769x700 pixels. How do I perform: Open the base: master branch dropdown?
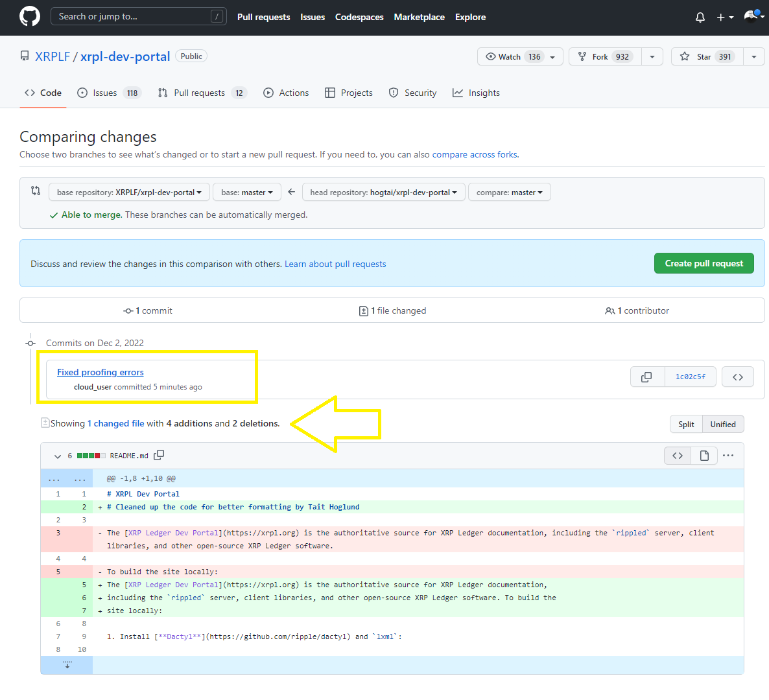click(x=246, y=192)
